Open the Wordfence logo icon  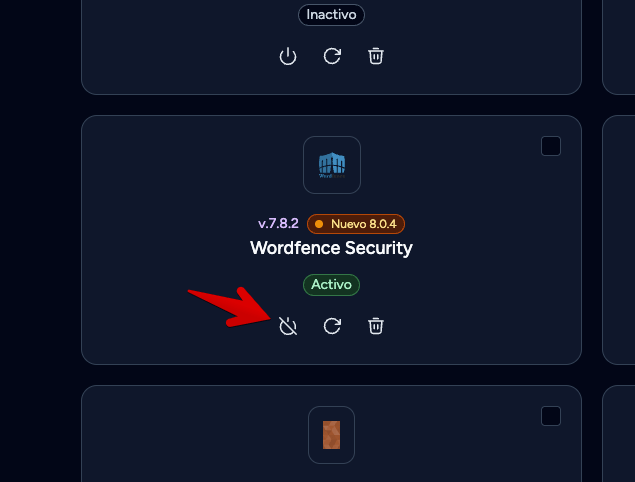[x=332, y=165]
